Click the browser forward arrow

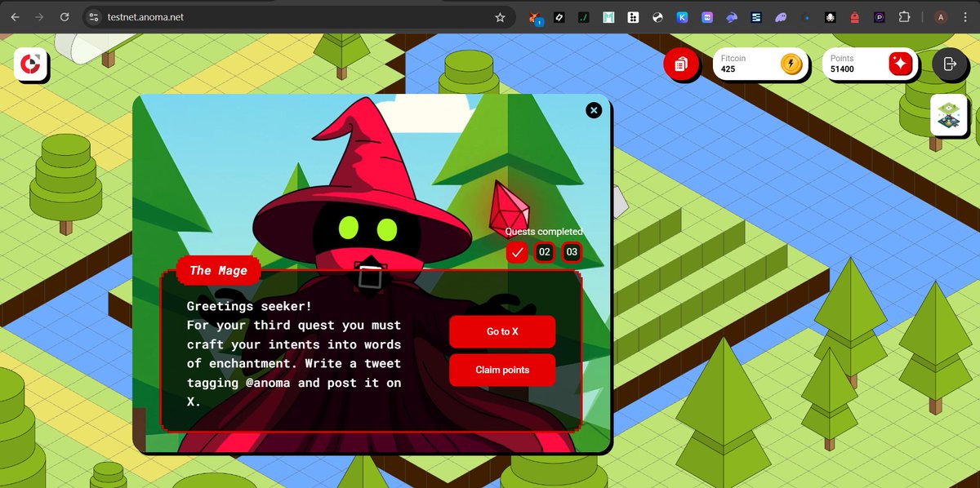point(39,17)
